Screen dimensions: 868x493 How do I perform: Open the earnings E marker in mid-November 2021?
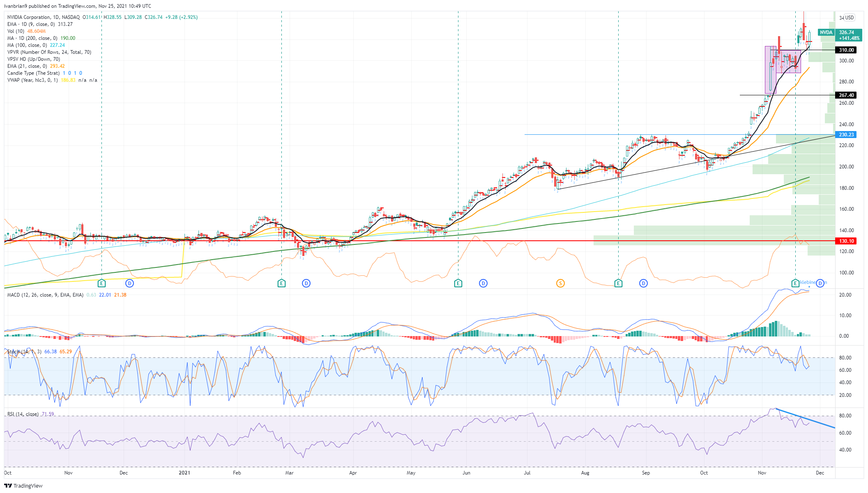pyautogui.click(x=795, y=283)
